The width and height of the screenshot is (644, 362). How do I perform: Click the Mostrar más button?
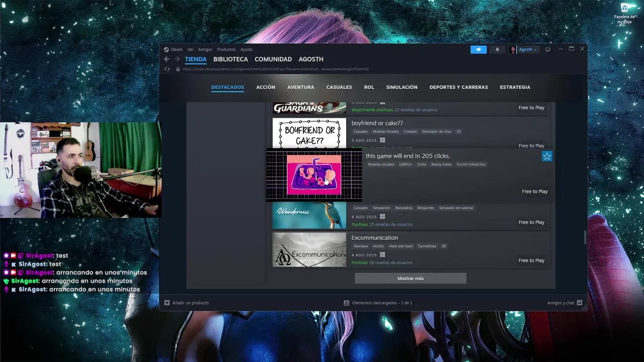(411, 278)
